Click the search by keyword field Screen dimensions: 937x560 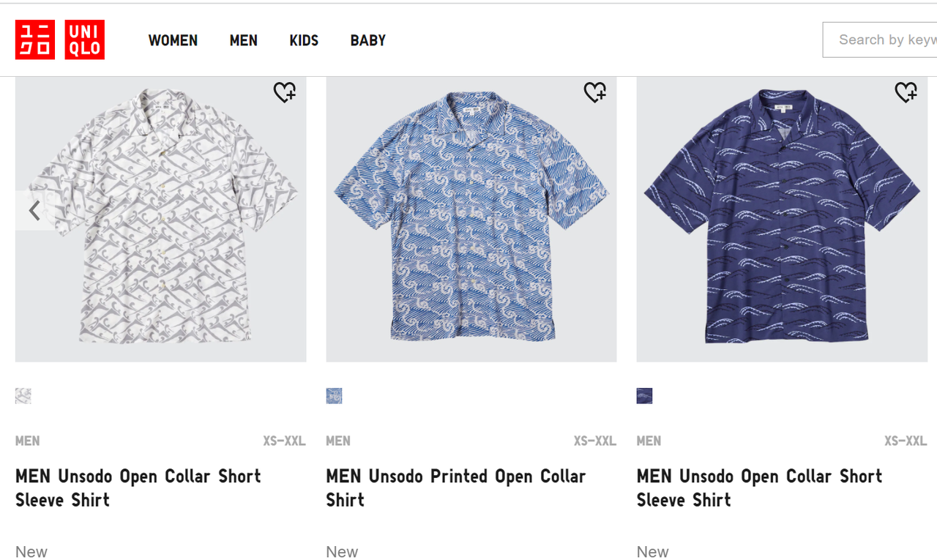pos(882,40)
